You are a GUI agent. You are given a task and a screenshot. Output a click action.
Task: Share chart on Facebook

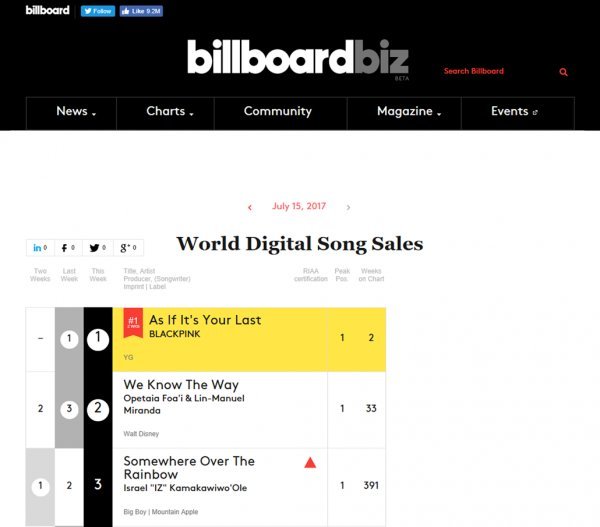[69, 248]
